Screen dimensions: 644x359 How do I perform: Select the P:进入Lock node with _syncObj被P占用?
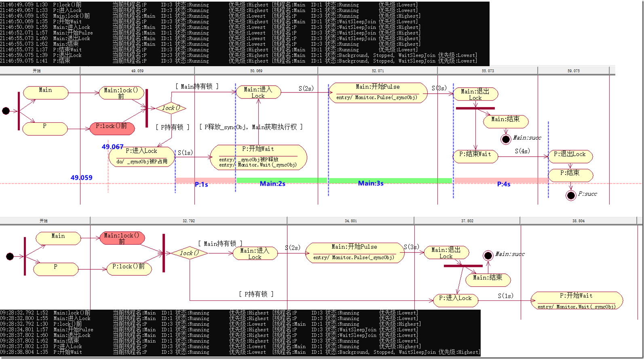pyautogui.click(x=142, y=157)
